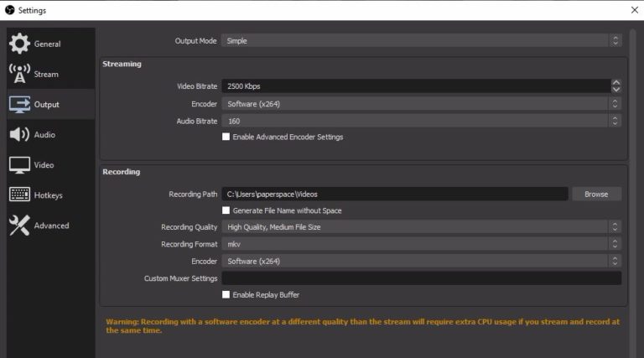Increase Video Bitrate with up arrow
The width and height of the screenshot is (644, 358).
coord(616,82)
